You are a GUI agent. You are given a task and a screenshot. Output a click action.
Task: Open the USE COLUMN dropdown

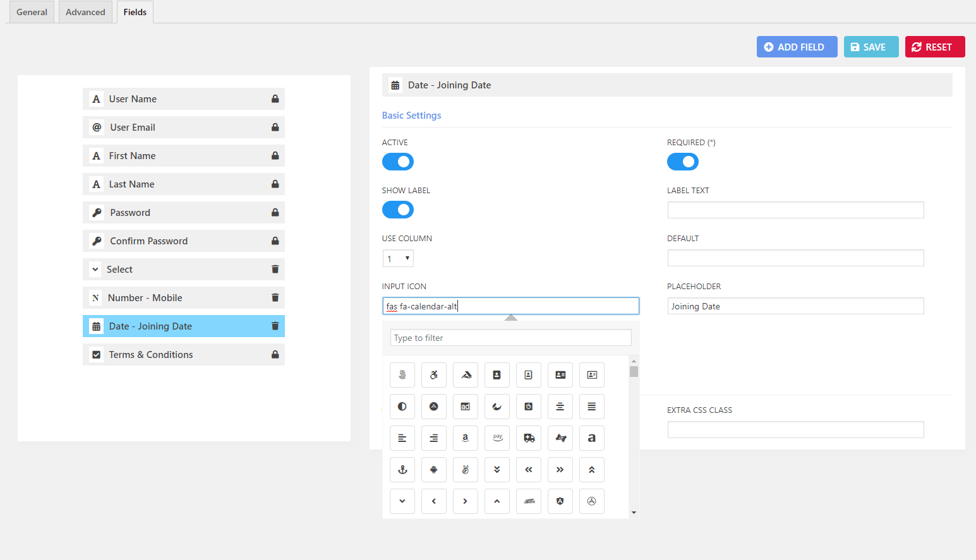tap(397, 258)
